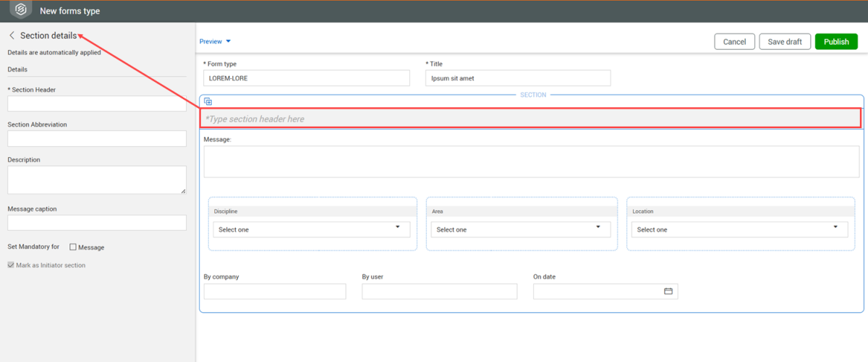Publish the form
The height and width of the screenshot is (362, 868).
(x=835, y=42)
